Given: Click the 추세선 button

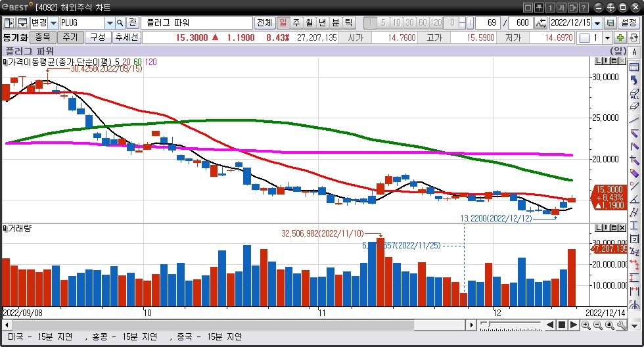Looking at the screenshot, I should pyautogui.click(x=126, y=37).
